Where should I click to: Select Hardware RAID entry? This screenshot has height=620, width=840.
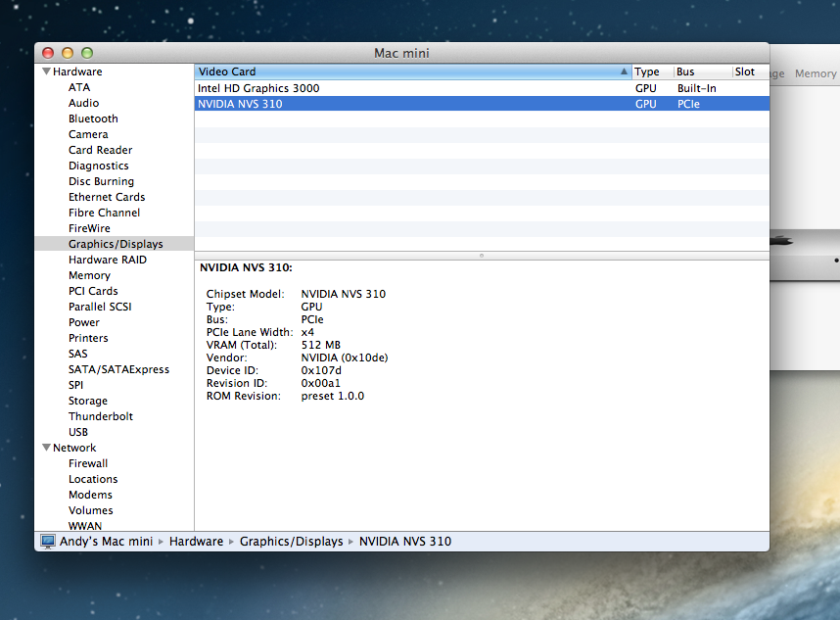click(108, 260)
